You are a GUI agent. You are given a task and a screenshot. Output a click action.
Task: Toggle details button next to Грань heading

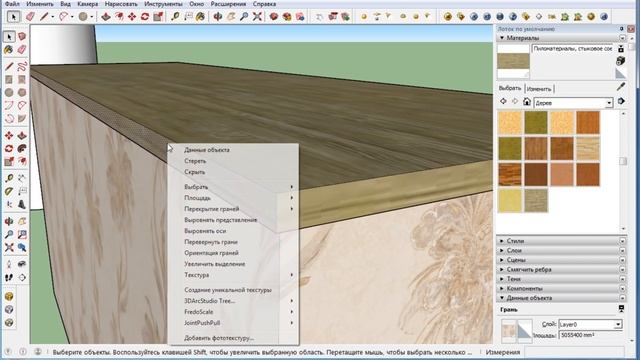pyautogui.click(x=621, y=309)
